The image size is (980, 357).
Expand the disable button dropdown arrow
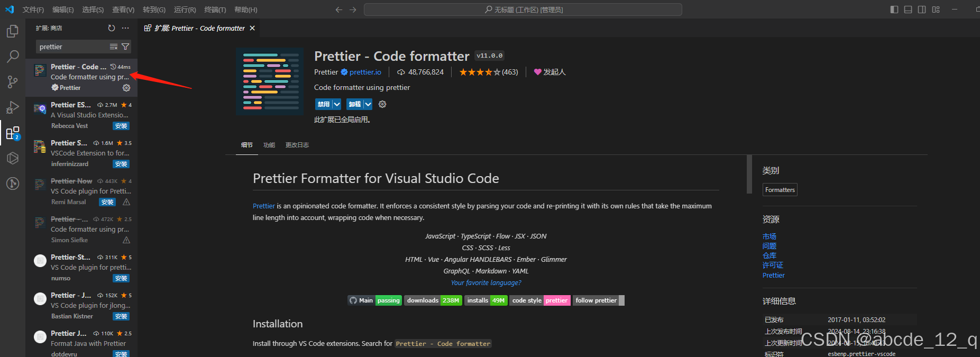coord(336,104)
